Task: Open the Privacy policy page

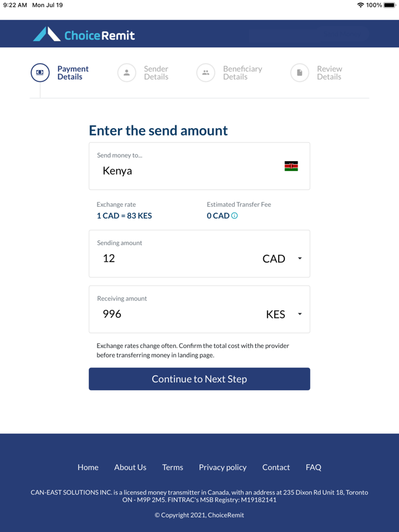Action: (x=222, y=467)
